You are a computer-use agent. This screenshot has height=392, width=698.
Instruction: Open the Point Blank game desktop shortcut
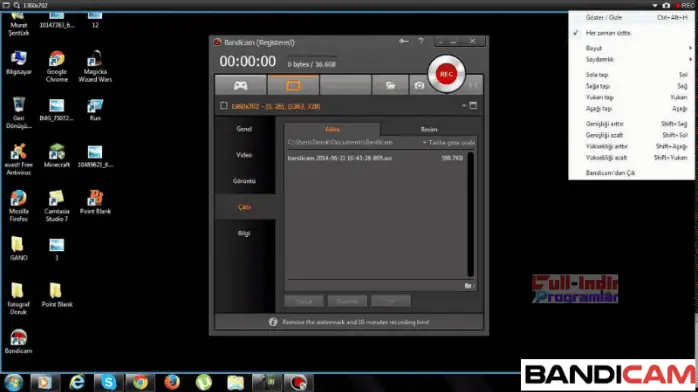click(x=95, y=202)
